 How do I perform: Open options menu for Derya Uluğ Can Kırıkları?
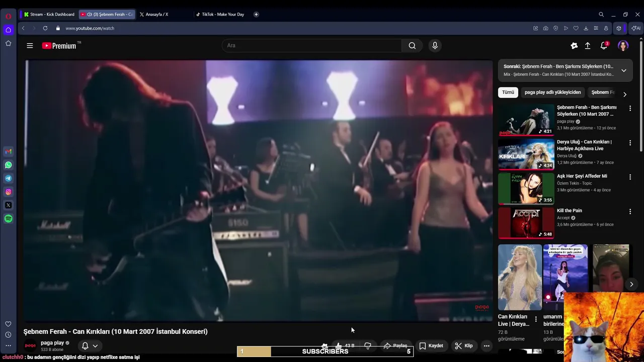click(x=630, y=143)
